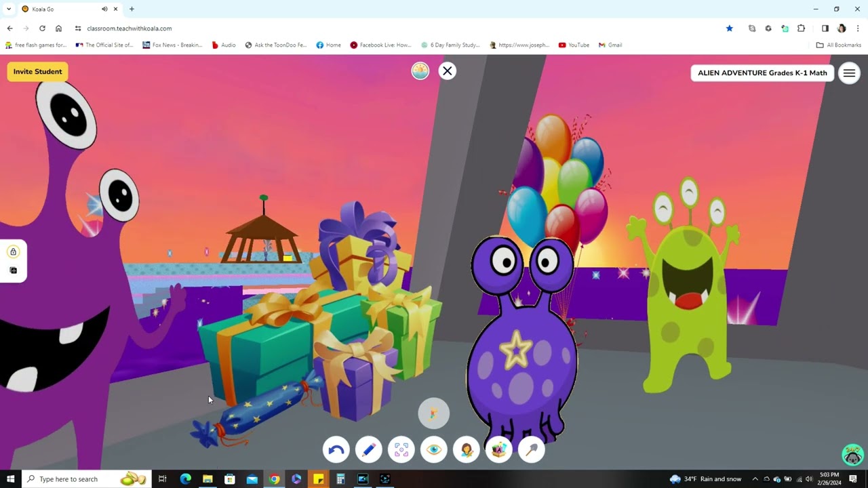Viewport: 868px width, 488px height.
Task: Open Chrome's three-dot menu
Action: (858, 28)
